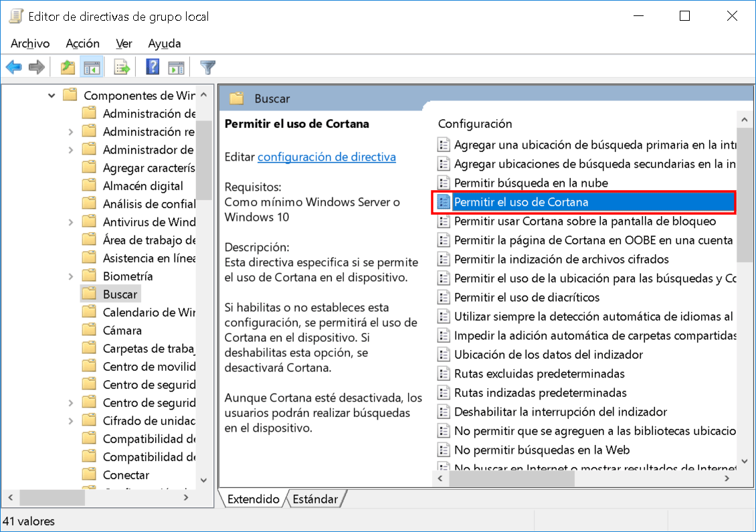Click policy icon beside Utilizar siempre la detección automática

[444, 317]
